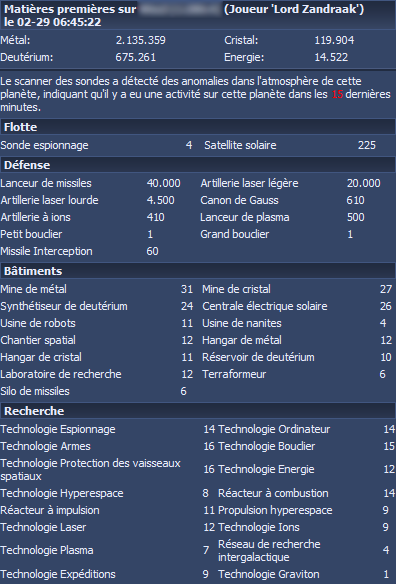Select the Réseau de recherche intergalactique entry
The width and height of the screenshot is (396, 584).
click(x=269, y=550)
